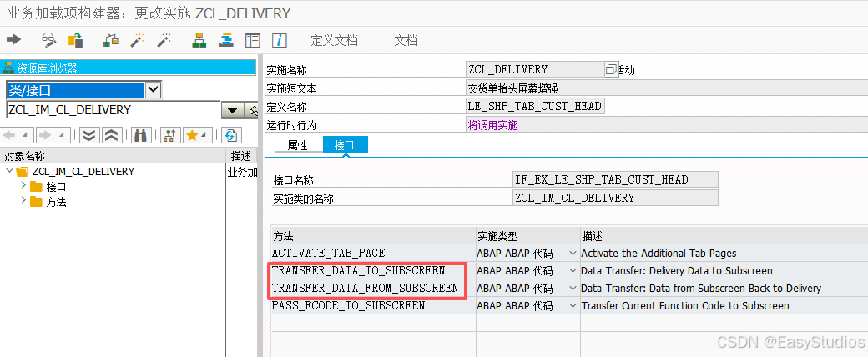Screen dimensions: 868x357
Task: Click 文档 toolbar button
Action: (406, 40)
